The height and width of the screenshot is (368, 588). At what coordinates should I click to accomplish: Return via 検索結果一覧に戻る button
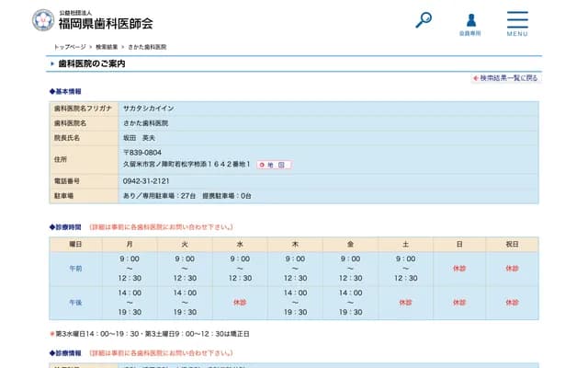(505, 78)
